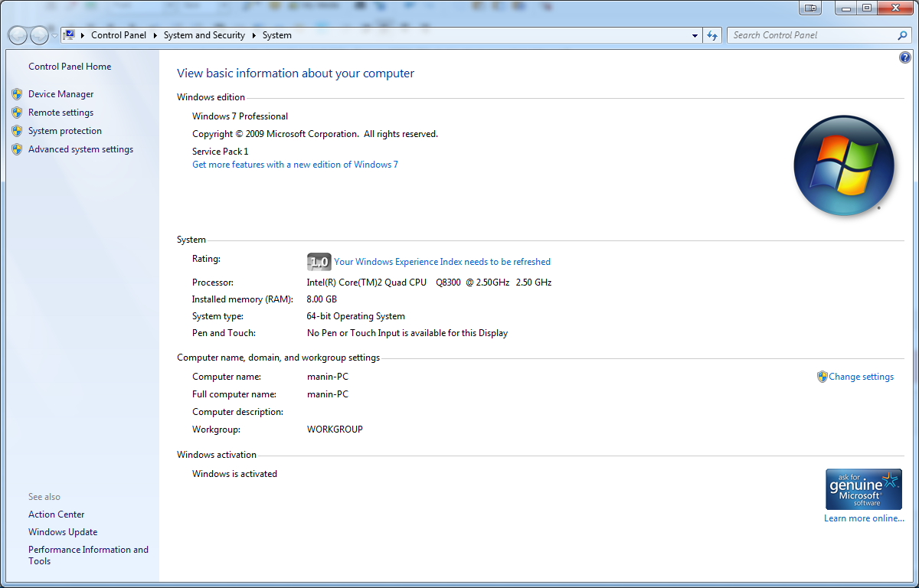The width and height of the screenshot is (919, 588).
Task: Open the Learn more online link
Action: 864,518
